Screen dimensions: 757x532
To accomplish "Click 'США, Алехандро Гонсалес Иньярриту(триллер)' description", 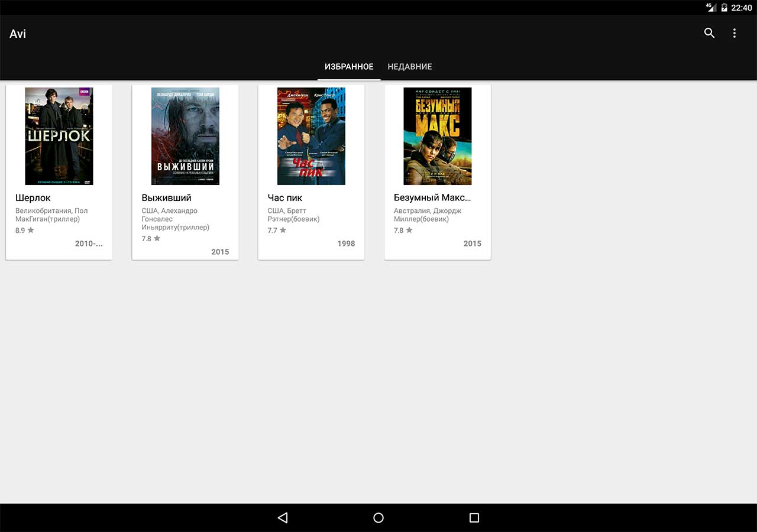I will [176, 219].
